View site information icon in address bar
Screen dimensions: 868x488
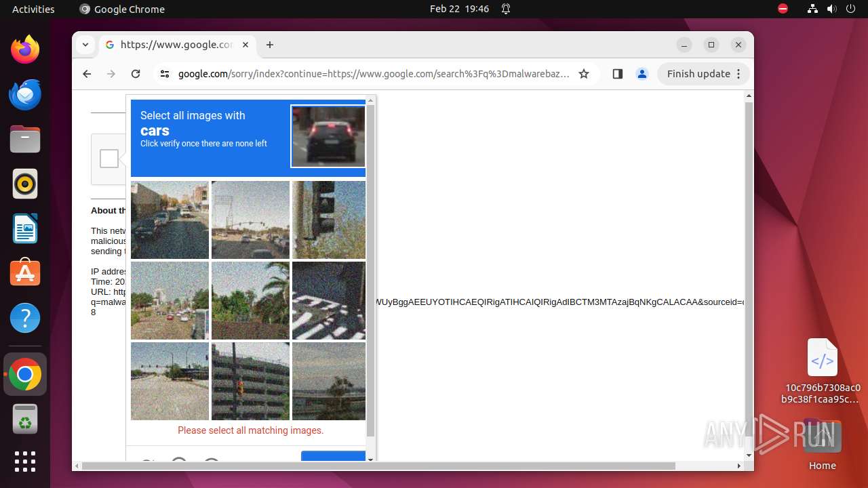[x=165, y=74]
